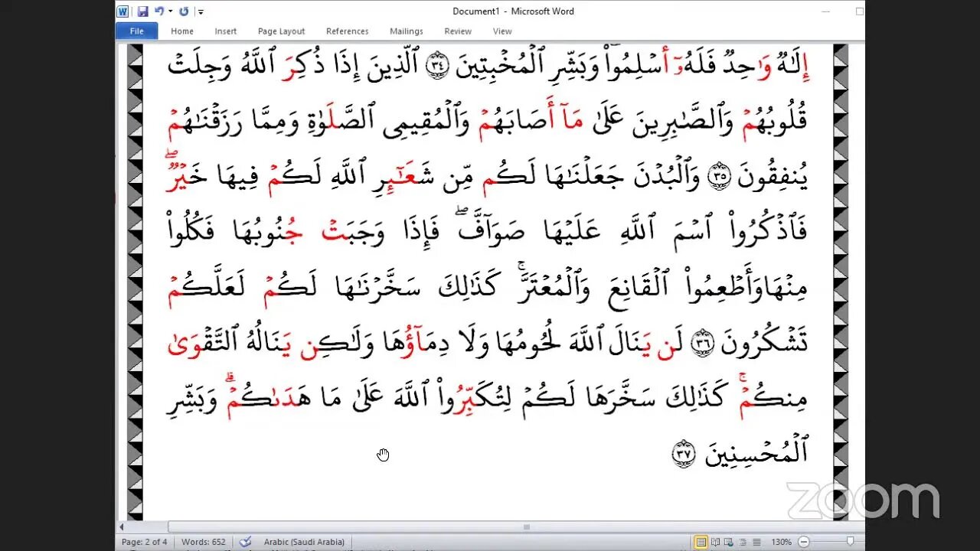980x551 pixels.
Task: Switch to Full Screen Reading view
Action: click(x=715, y=542)
